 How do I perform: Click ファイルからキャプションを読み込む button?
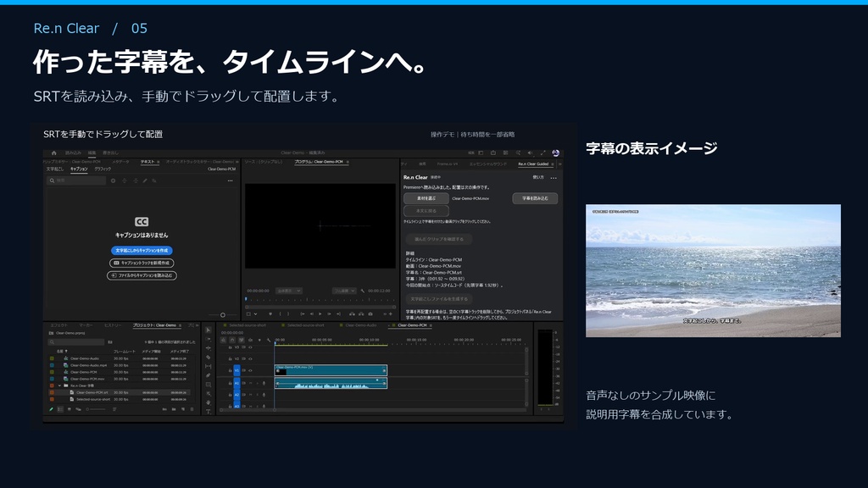coord(142,275)
